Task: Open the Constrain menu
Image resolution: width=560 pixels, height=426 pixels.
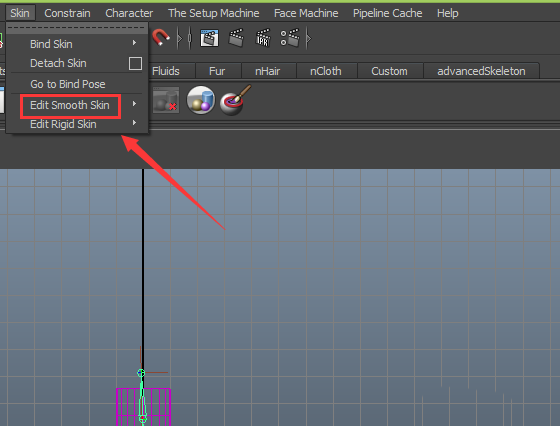Action: (x=67, y=13)
